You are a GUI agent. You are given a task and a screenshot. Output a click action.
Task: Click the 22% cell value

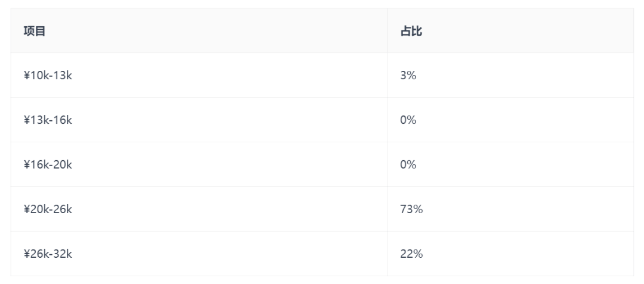411,254
